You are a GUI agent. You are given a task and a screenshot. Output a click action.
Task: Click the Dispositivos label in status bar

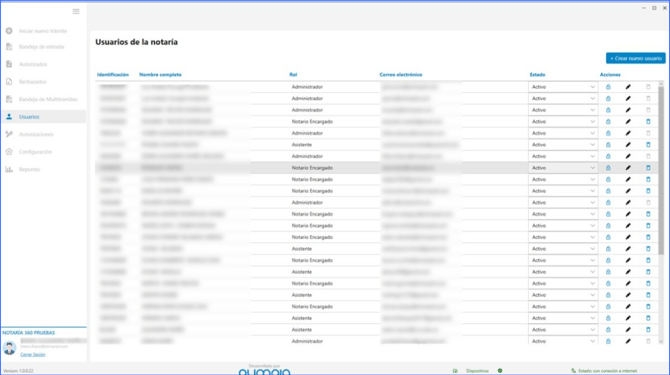coord(477,371)
